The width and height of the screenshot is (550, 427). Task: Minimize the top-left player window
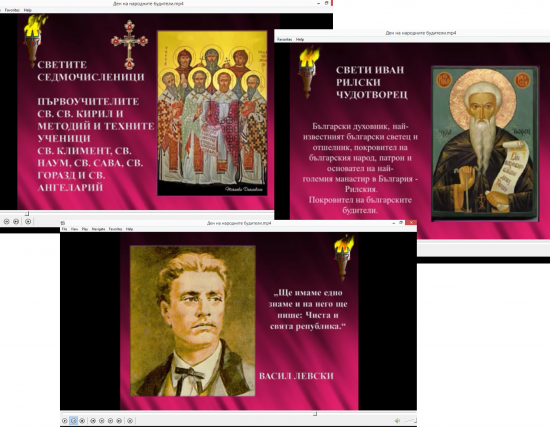[318, 3]
